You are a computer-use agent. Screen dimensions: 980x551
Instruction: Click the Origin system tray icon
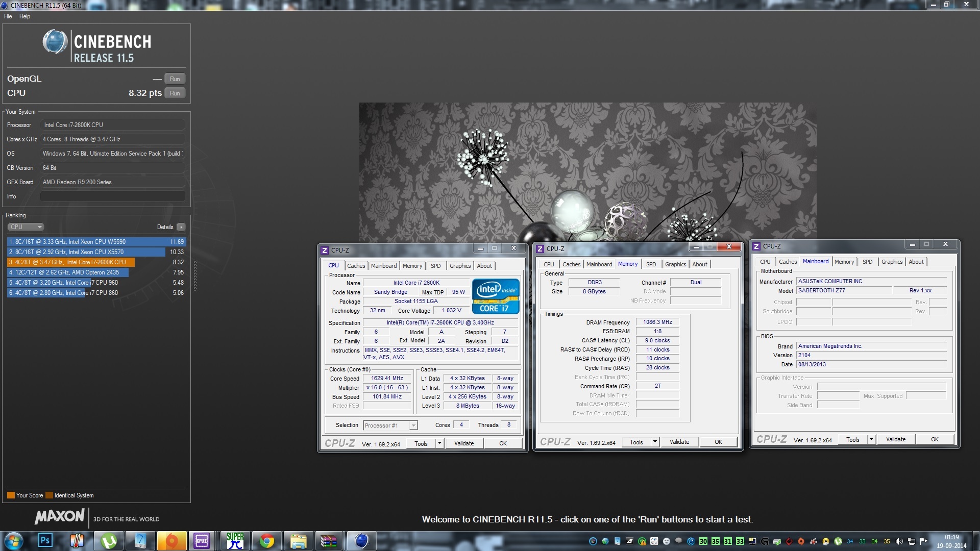point(801,541)
